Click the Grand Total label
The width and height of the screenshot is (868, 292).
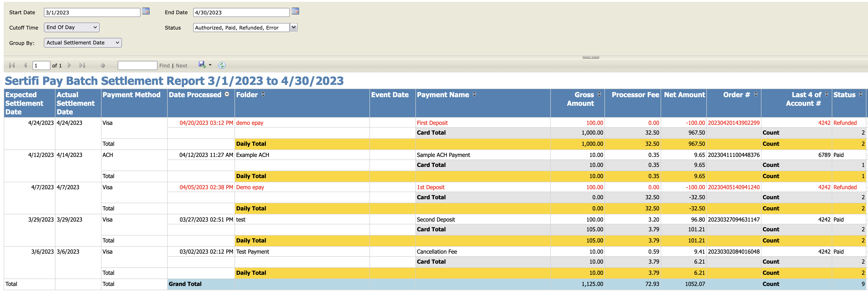coord(185,284)
